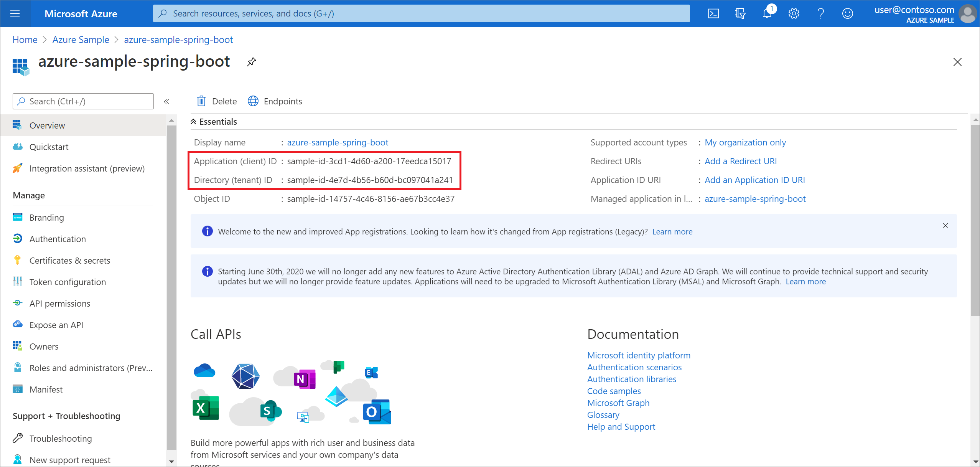This screenshot has height=467, width=980.
Task: Pin azure-sample-spring-boot to dashboard
Action: click(251, 61)
